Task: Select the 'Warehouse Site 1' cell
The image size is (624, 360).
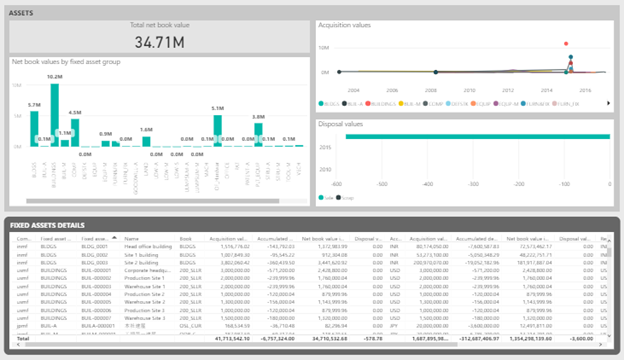Action: click(144, 286)
